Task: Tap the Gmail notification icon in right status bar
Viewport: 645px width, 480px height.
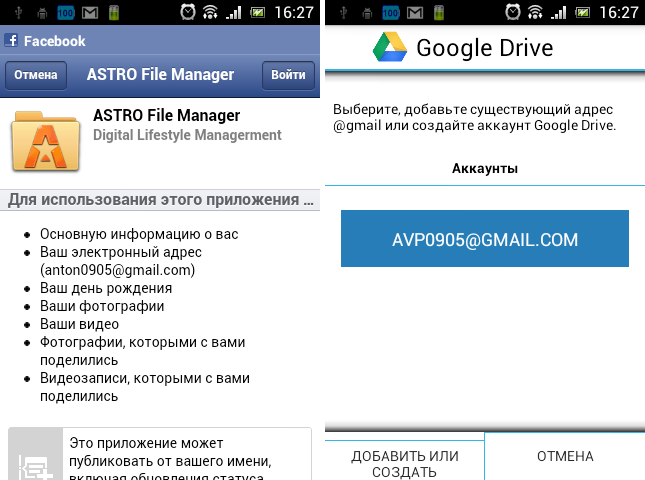Action: [415, 13]
